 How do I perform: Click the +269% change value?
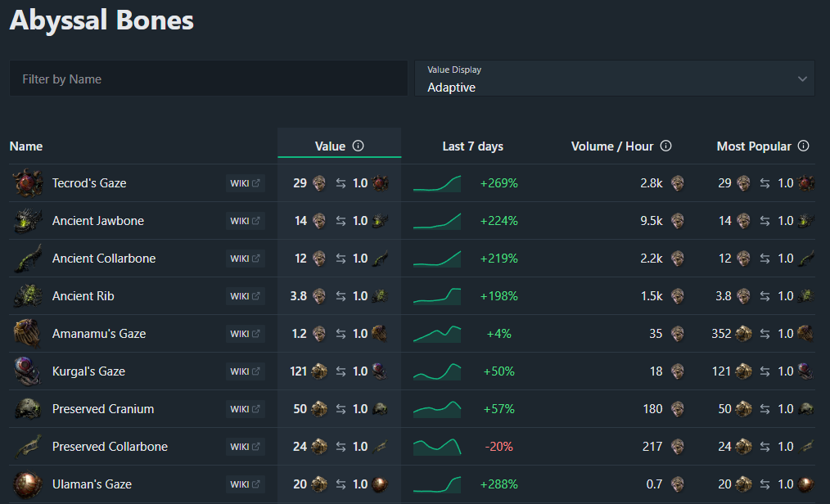point(498,183)
